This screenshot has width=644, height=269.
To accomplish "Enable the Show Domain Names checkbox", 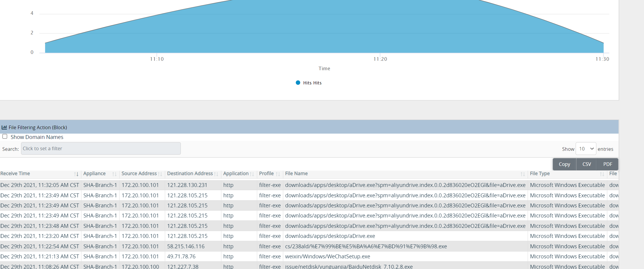I will click(5, 137).
